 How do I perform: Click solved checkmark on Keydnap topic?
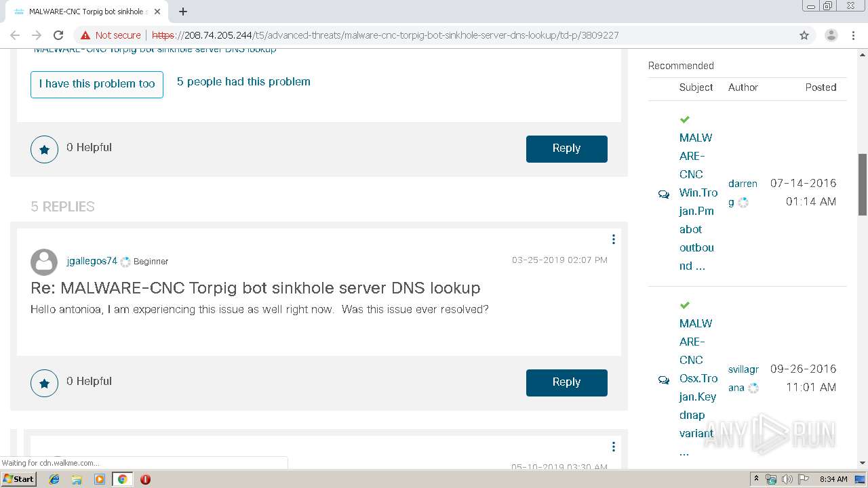coord(685,305)
